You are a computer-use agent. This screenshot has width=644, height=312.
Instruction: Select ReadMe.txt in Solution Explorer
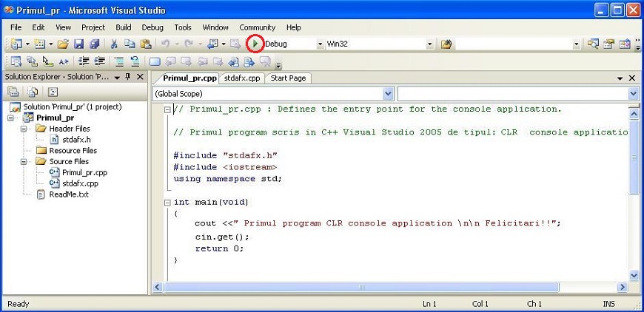pyautogui.click(x=68, y=194)
